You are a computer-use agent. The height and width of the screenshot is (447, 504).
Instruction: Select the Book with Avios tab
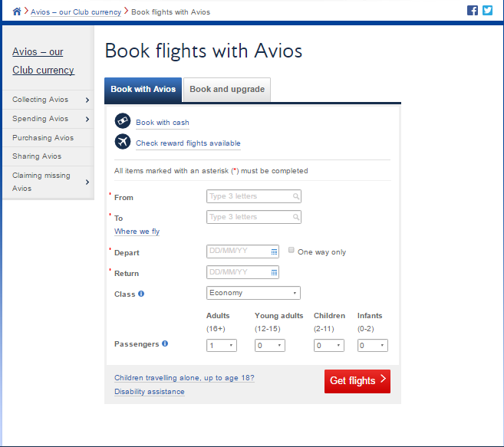[143, 89]
